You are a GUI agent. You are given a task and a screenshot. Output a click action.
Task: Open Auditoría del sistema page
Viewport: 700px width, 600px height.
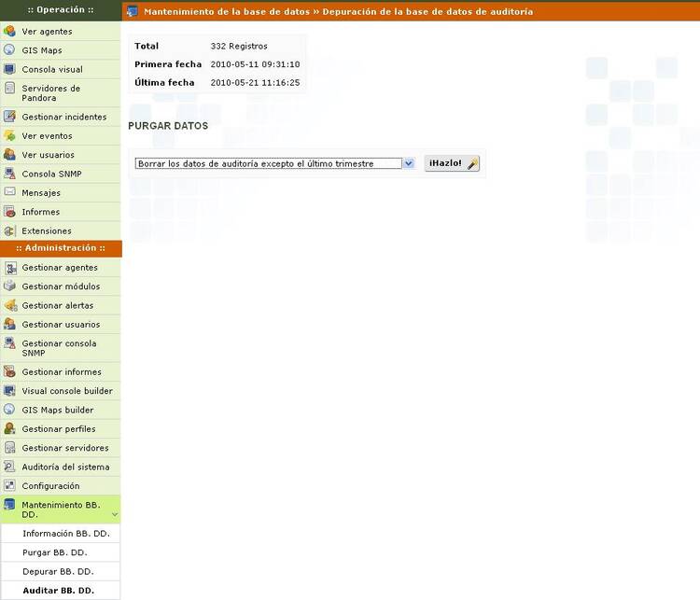point(65,467)
